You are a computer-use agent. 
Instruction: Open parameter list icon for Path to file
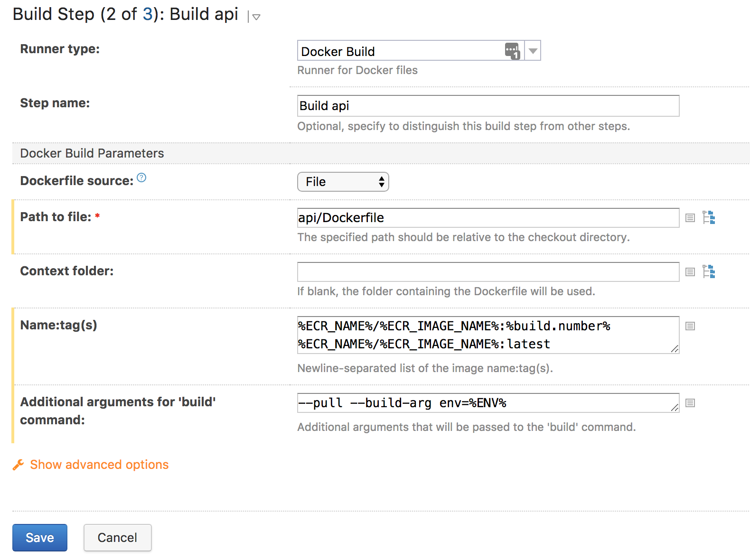[690, 218]
